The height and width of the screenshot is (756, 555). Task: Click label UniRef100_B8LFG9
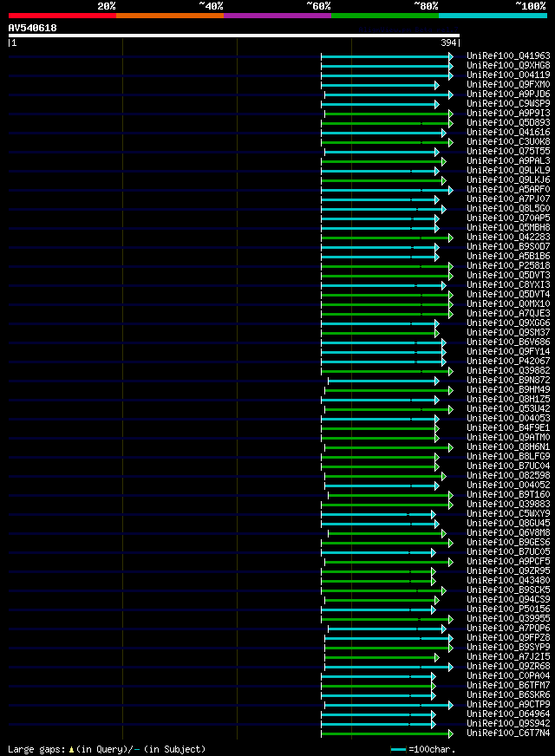[508, 457]
